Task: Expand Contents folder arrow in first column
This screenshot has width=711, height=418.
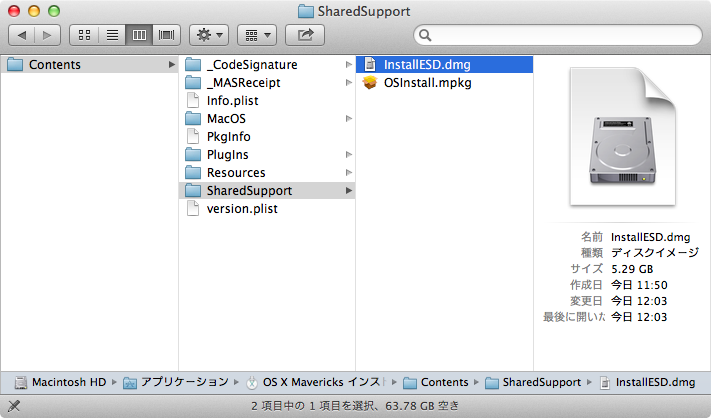Action: click(171, 64)
